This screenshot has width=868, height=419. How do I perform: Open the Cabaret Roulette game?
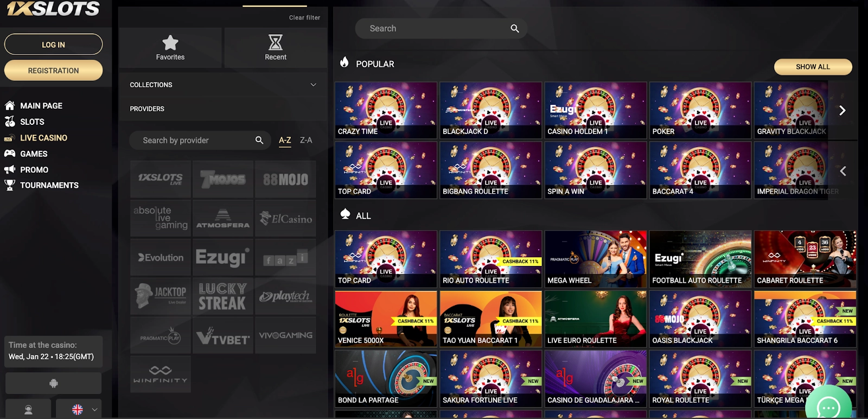[x=805, y=259]
